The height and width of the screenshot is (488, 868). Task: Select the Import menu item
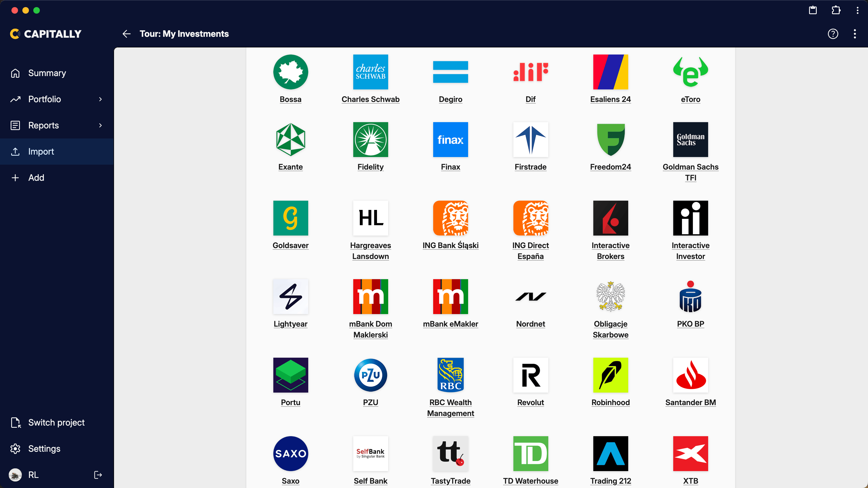coord(57,152)
